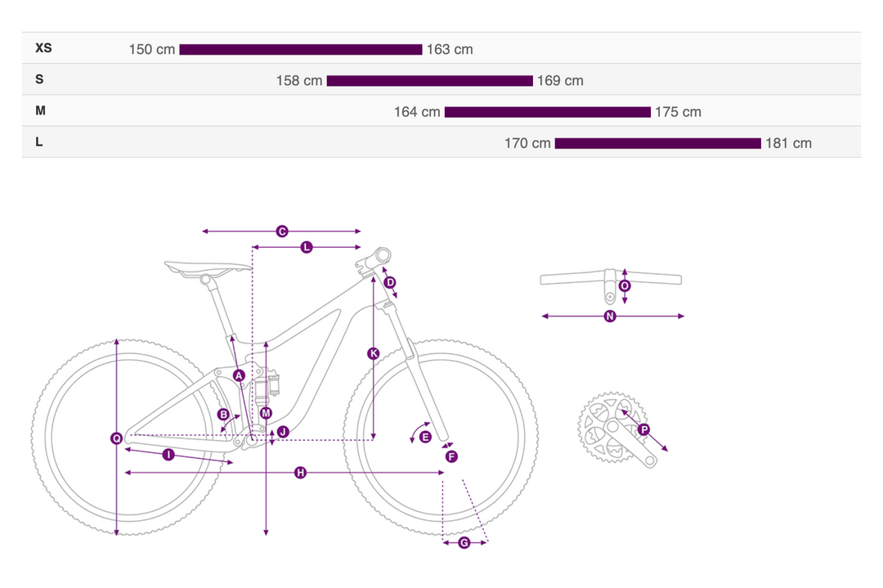Select the Q wheel size marker
Viewport: 883px width, 588px height.
click(117, 439)
